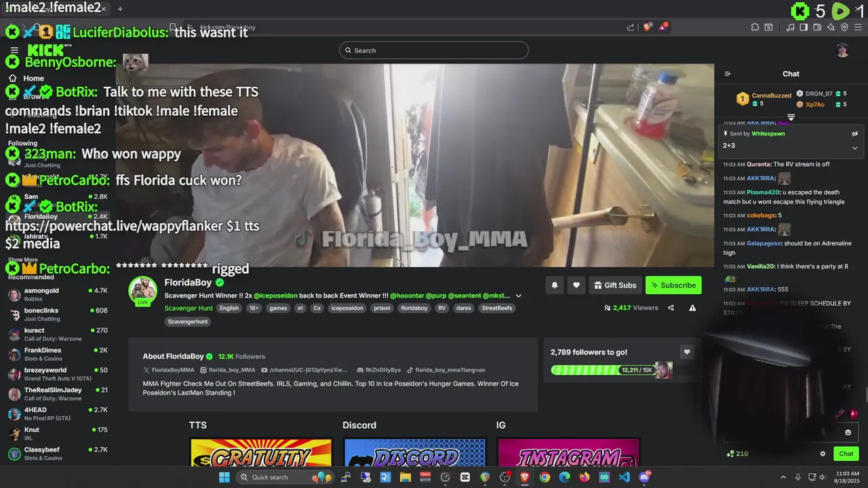
Task: Share this page using the address bar icon
Action: [631, 27]
